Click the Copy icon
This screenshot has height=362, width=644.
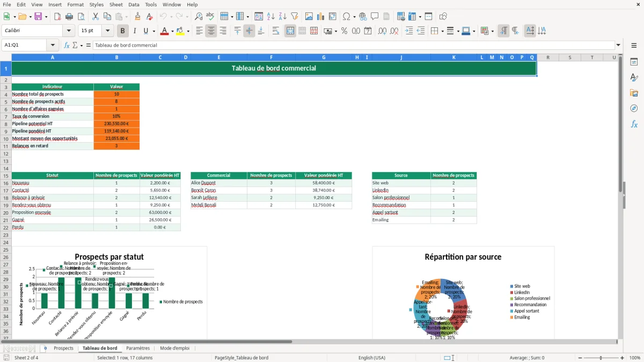[x=107, y=17]
